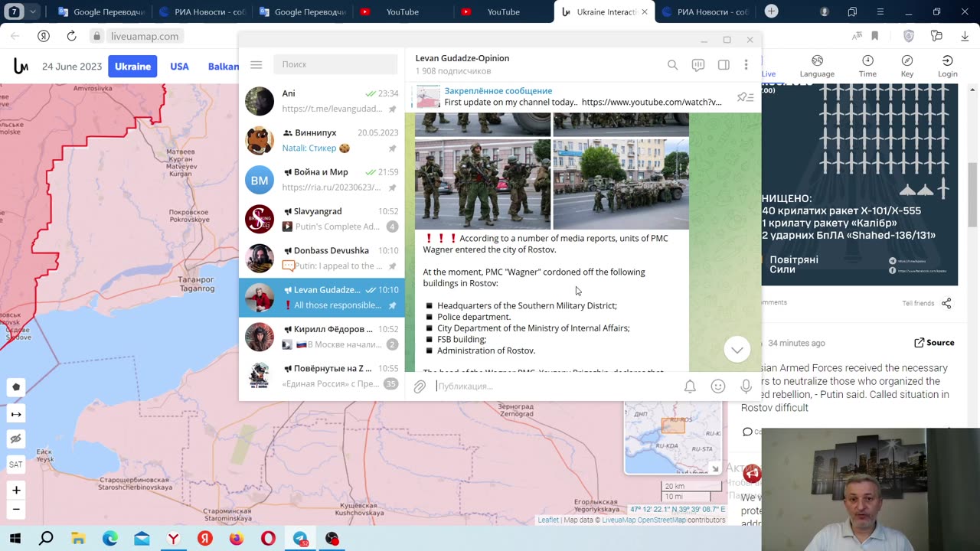Click the Tell friends share icon
This screenshot has width=980, height=551.
pyautogui.click(x=946, y=303)
